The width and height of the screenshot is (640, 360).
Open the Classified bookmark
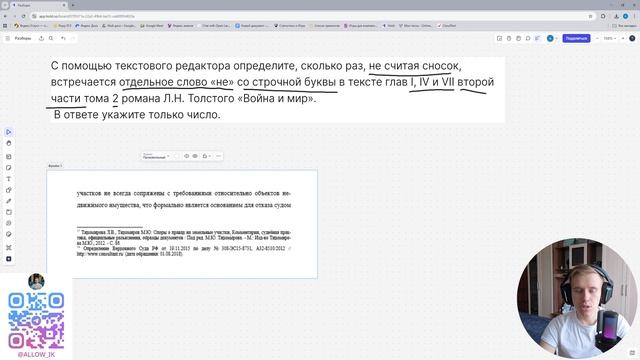[x=447, y=26]
